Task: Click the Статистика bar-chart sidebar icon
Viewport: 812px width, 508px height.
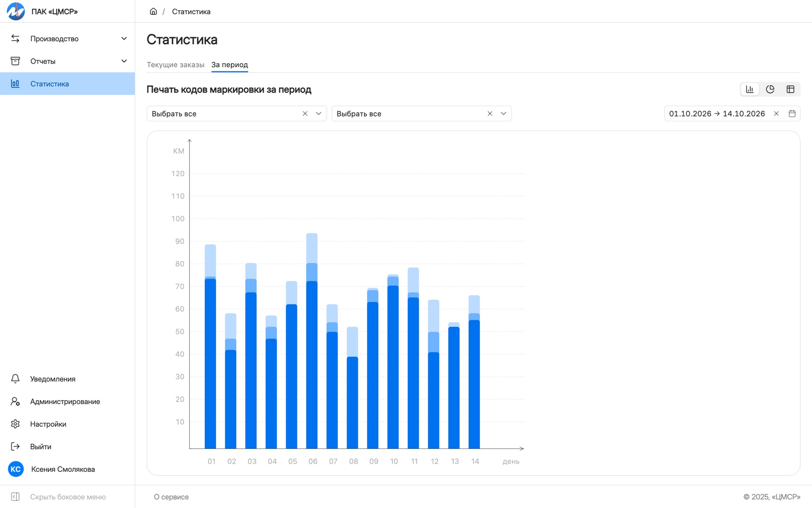Action: click(15, 84)
